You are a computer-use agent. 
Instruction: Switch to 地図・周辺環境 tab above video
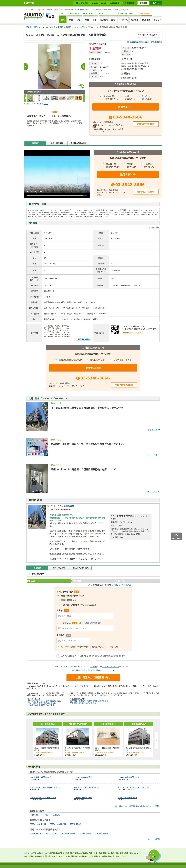coord(57,143)
